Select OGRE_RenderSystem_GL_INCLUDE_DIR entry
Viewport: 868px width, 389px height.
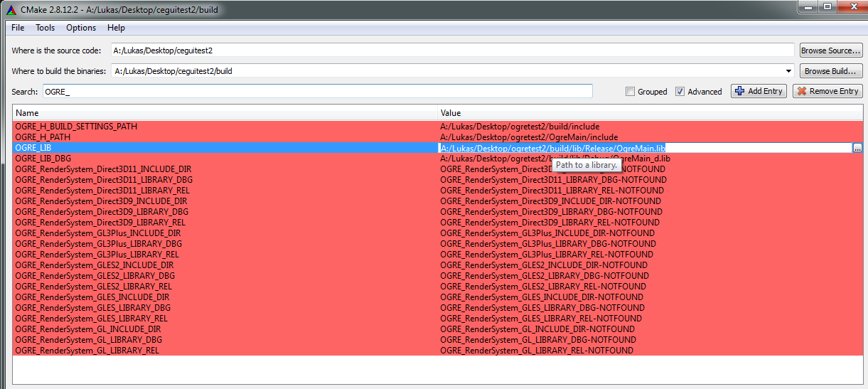point(87,329)
